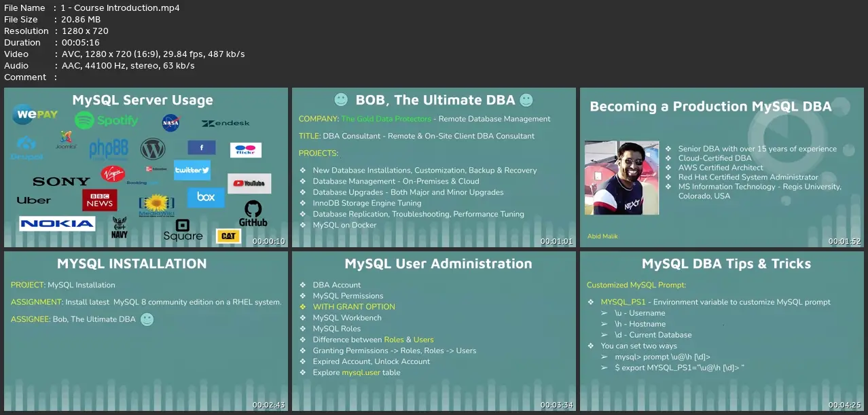Select the Twitter logo
868x415 pixels.
192,170
